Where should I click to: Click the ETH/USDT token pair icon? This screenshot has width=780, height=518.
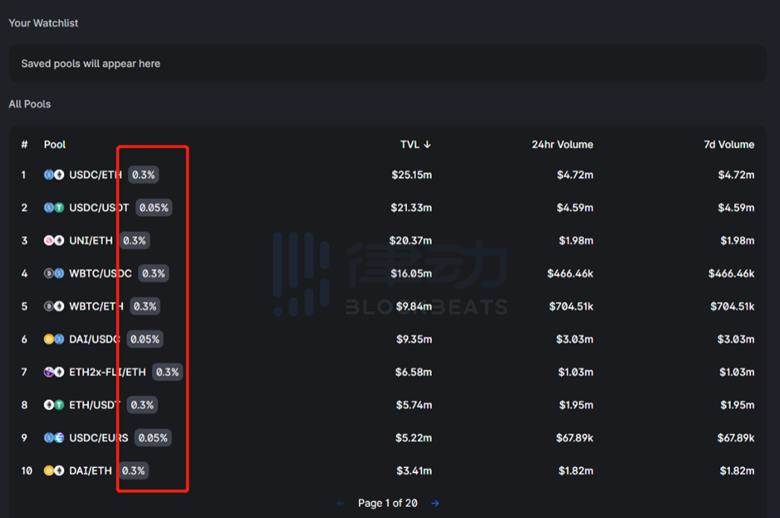click(x=53, y=405)
